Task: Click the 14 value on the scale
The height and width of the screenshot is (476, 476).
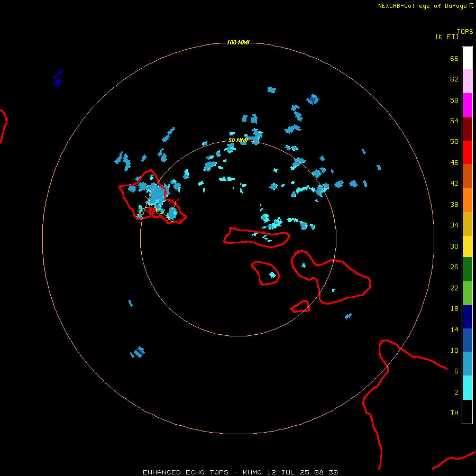Action: coord(454,329)
